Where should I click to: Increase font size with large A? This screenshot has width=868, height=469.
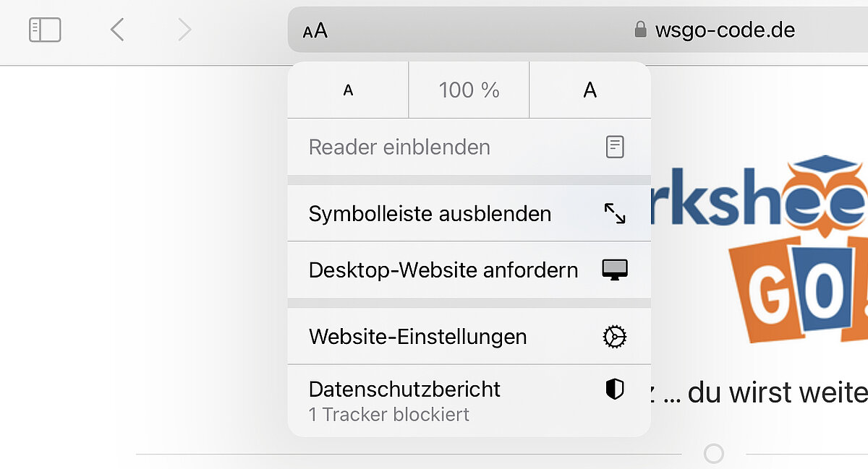(590, 90)
